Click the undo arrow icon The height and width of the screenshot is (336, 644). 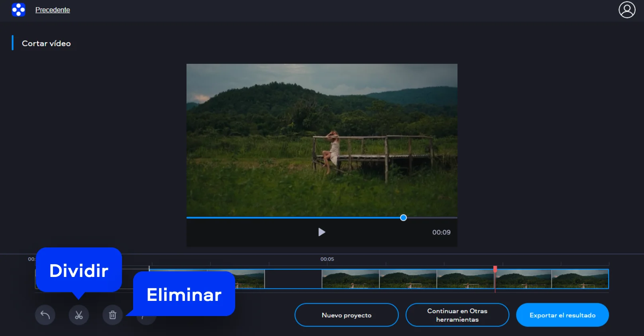(x=45, y=315)
